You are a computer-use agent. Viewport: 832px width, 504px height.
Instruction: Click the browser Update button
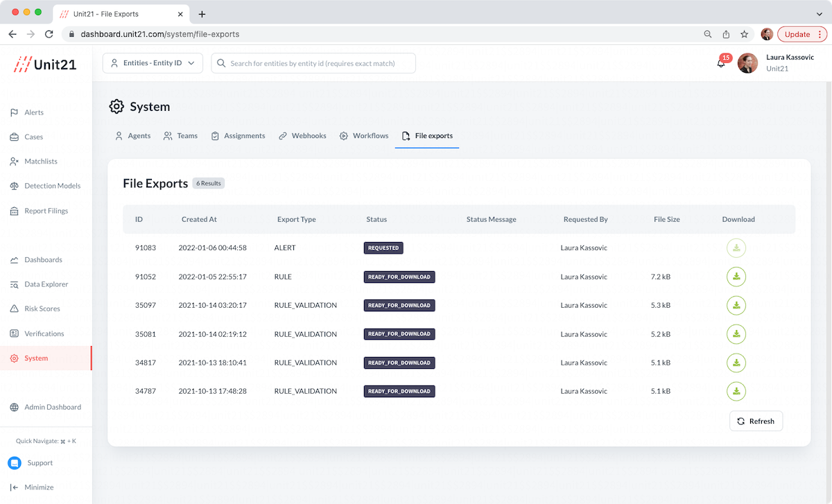click(802, 34)
